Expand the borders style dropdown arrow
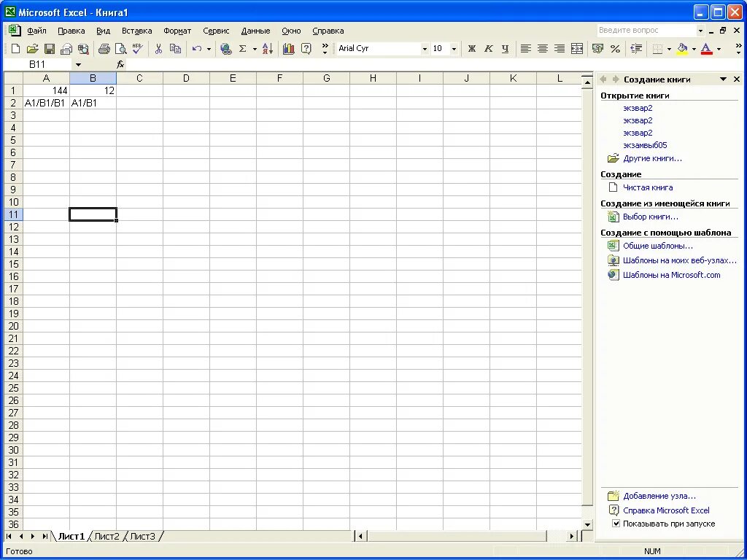Screen dimensions: 747x560 [670, 49]
